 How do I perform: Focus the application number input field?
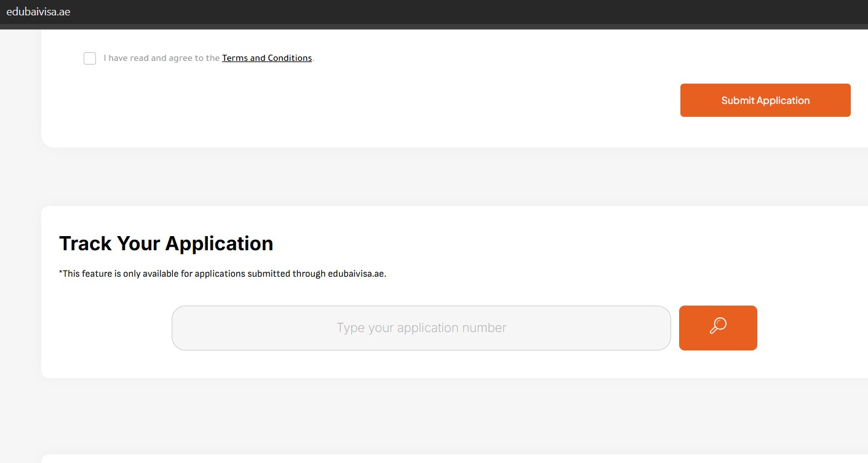(x=421, y=328)
